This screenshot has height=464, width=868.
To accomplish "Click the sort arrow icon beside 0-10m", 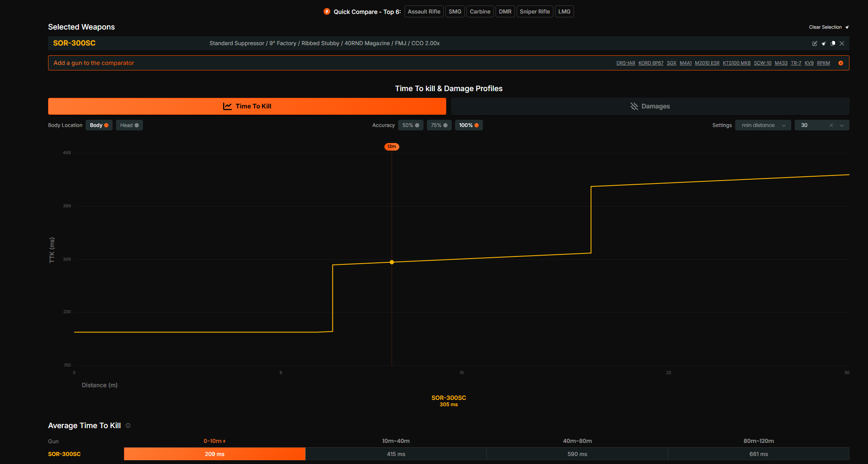I will pos(224,441).
